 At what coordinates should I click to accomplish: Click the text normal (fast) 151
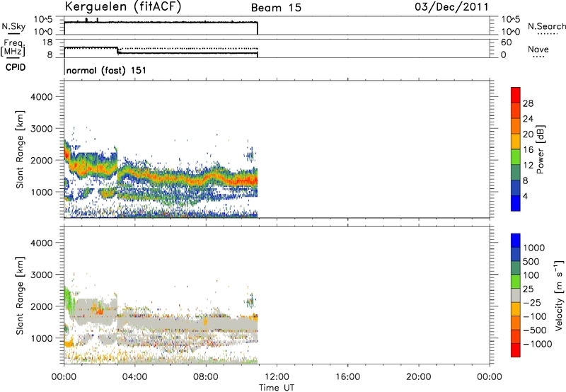pos(107,70)
